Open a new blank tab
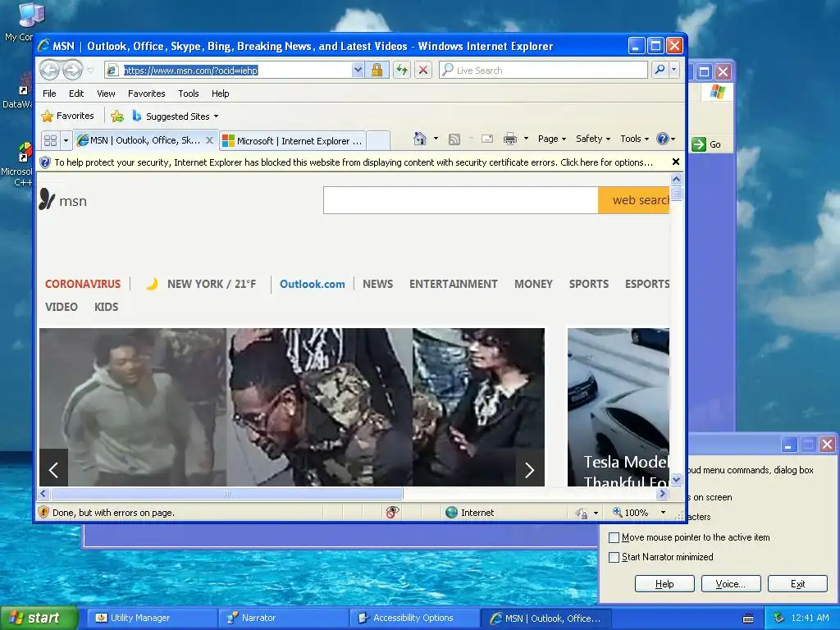840x630 pixels. (378, 141)
